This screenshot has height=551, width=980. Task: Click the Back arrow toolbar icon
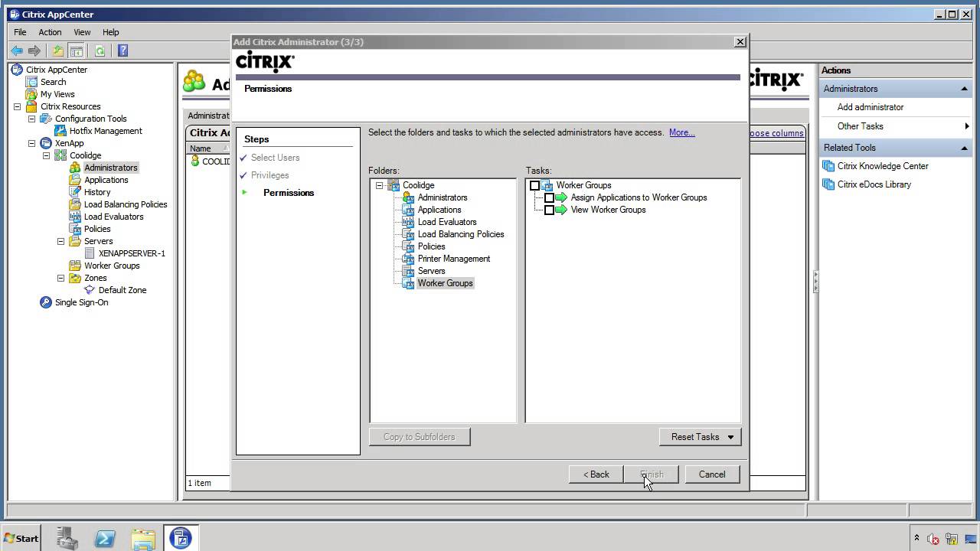click(x=17, y=51)
